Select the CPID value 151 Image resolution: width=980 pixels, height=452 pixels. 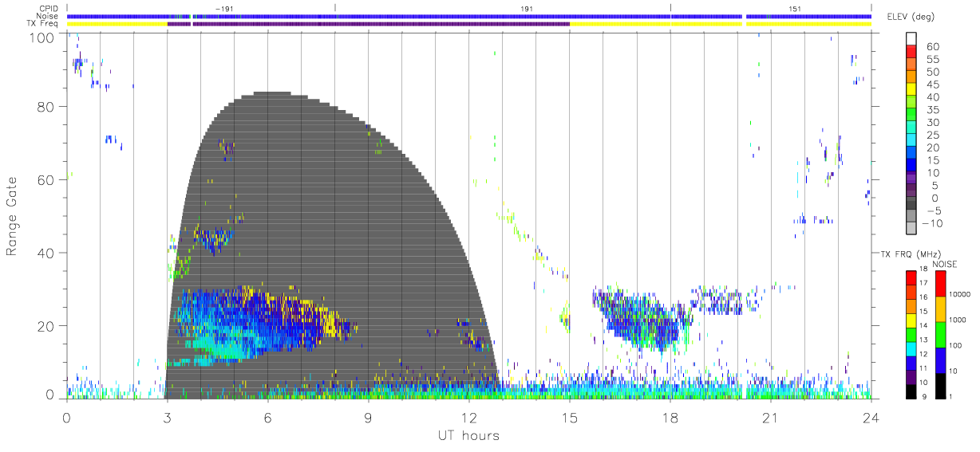click(x=795, y=9)
